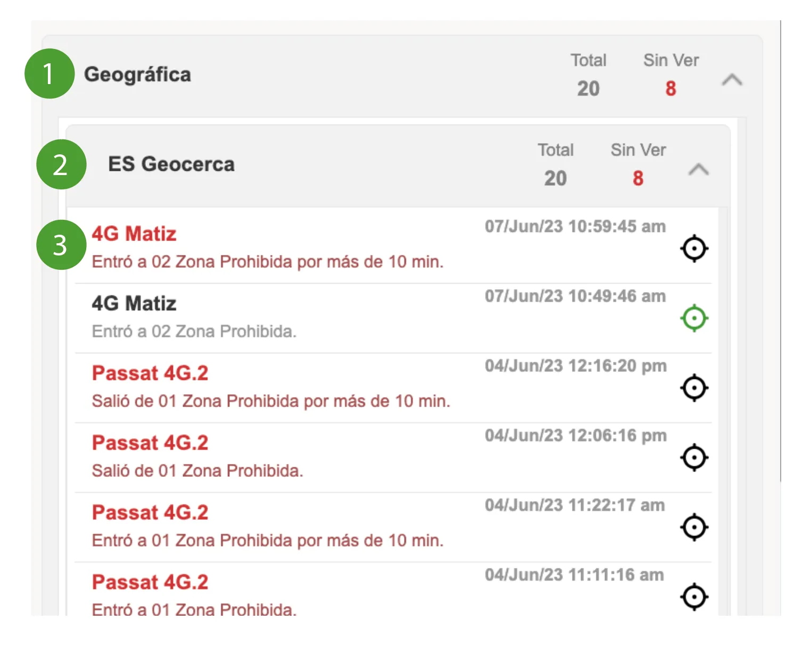Locate 4G Matiz 10:59:45 am alert target icon
Image resolution: width=812 pixels, height=645 pixels.
coord(694,249)
